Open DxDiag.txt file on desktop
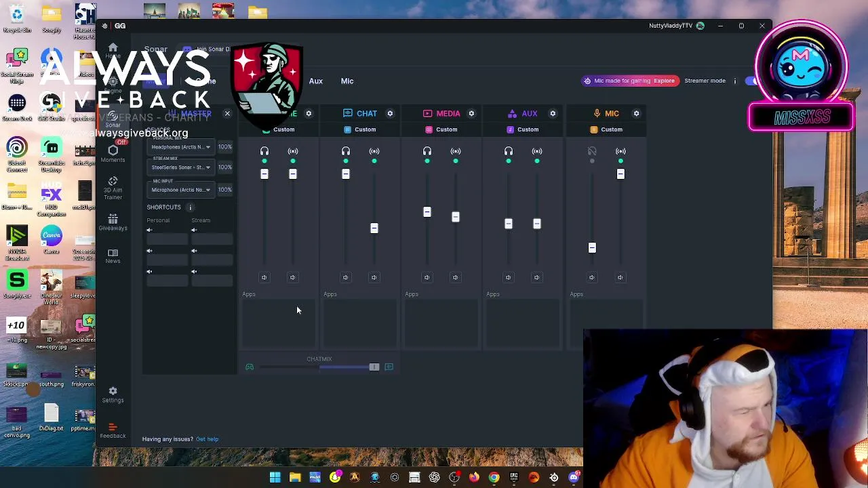This screenshot has height=488, width=868. point(52,418)
